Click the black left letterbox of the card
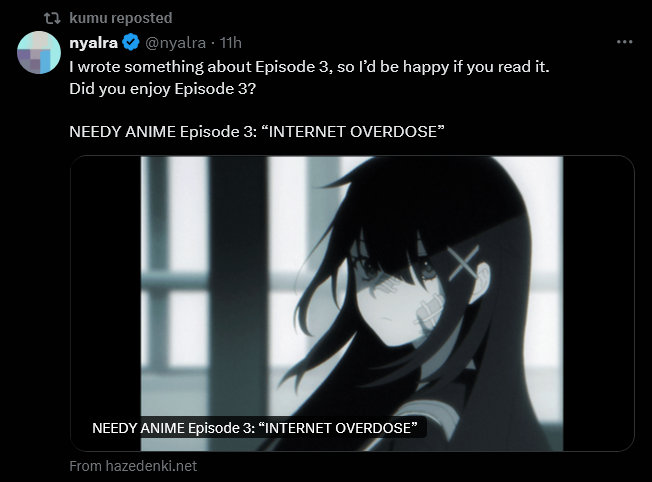The width and height of the screenshot is (652, 482). (x=106, y=303)
